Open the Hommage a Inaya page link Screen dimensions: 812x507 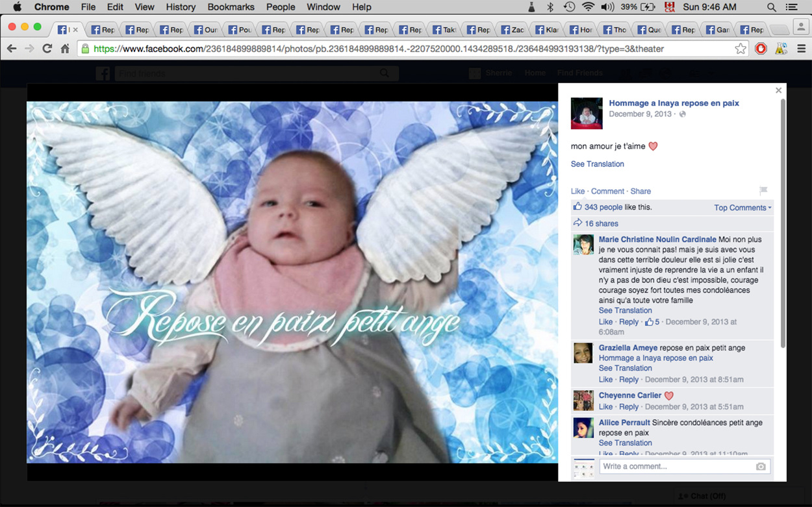(x=674, y=103)
